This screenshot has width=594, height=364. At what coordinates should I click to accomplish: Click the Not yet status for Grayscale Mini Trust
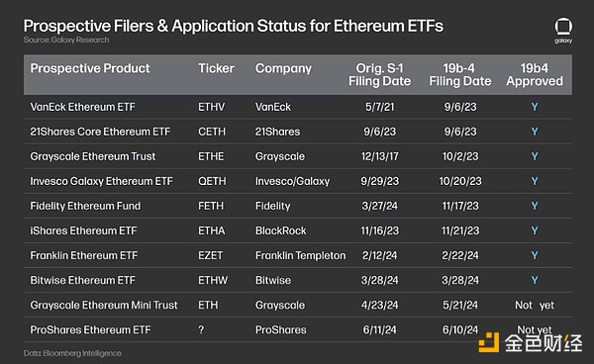coord(535,306)
